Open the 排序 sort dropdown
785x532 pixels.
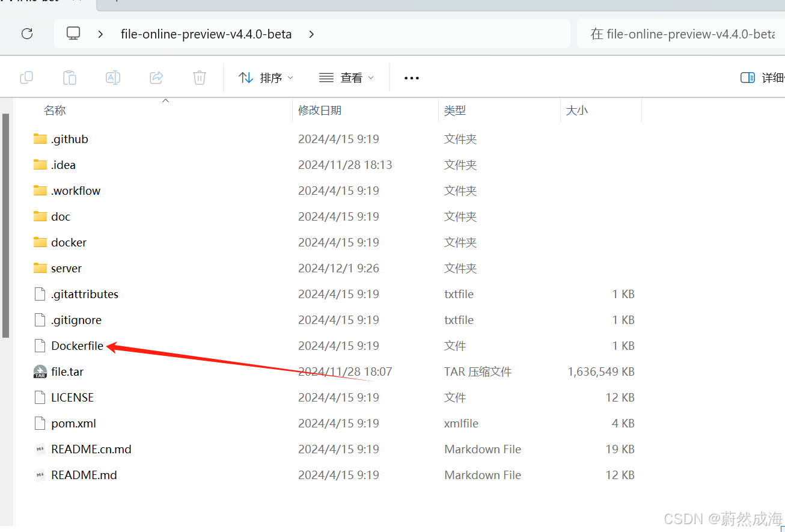(x=266, y=78)
